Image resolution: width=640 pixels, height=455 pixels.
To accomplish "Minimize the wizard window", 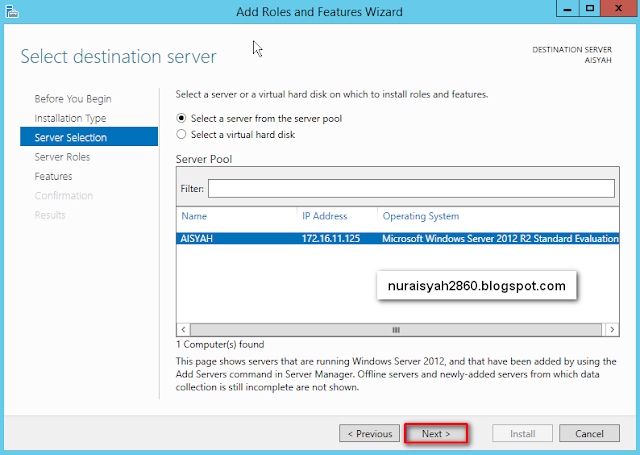I will click(567, 9).
